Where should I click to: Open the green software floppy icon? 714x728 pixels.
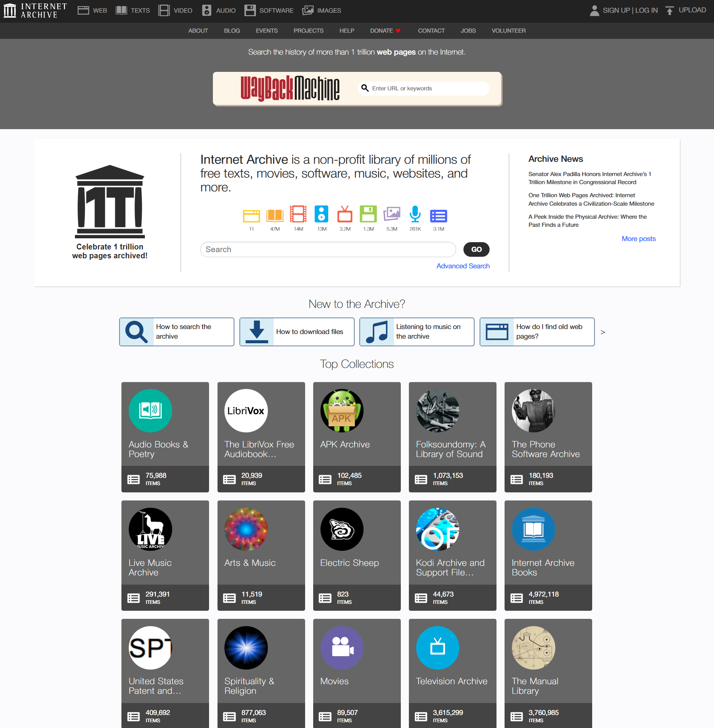coord(368,214)
